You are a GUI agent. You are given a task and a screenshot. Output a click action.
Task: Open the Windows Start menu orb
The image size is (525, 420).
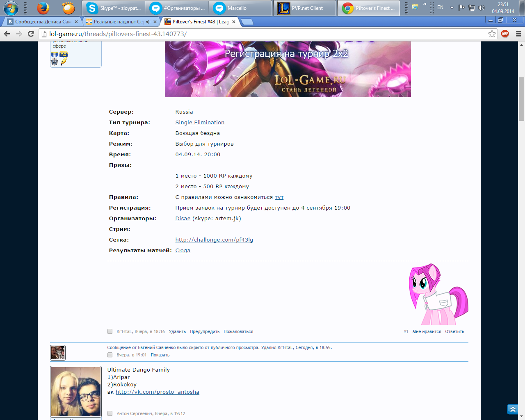pos(11,8)
